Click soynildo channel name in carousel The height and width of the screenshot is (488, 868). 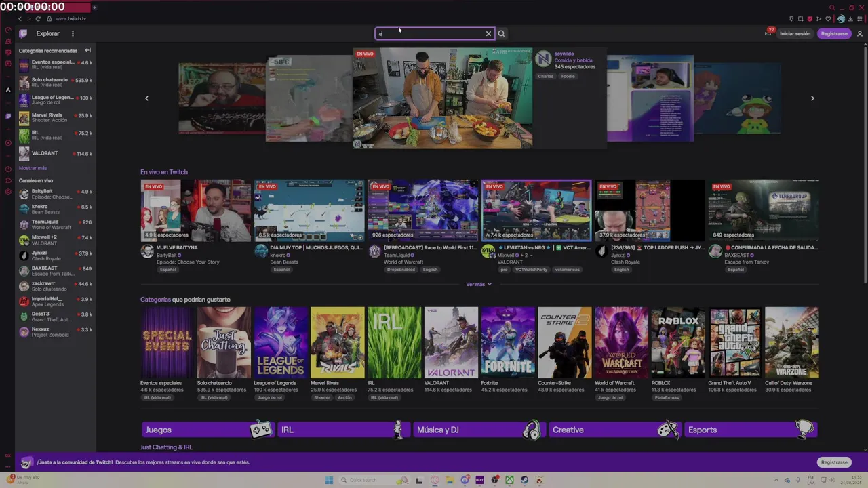pos(564,54)
